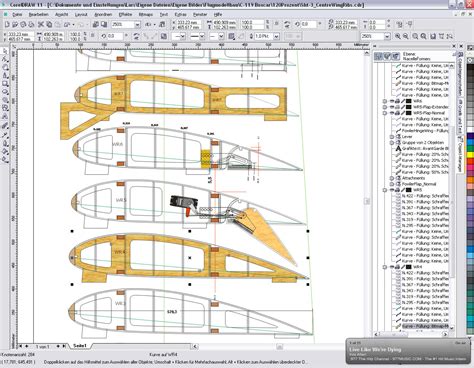Open the Ansicht menu

click(x=62, y=14)
